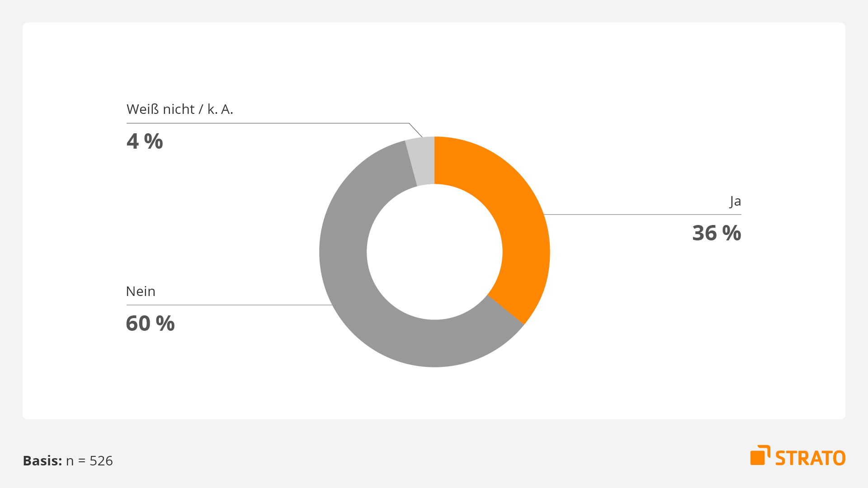
Task: Click the leader line under Weiß nicht label
Action: pos(268,123)
